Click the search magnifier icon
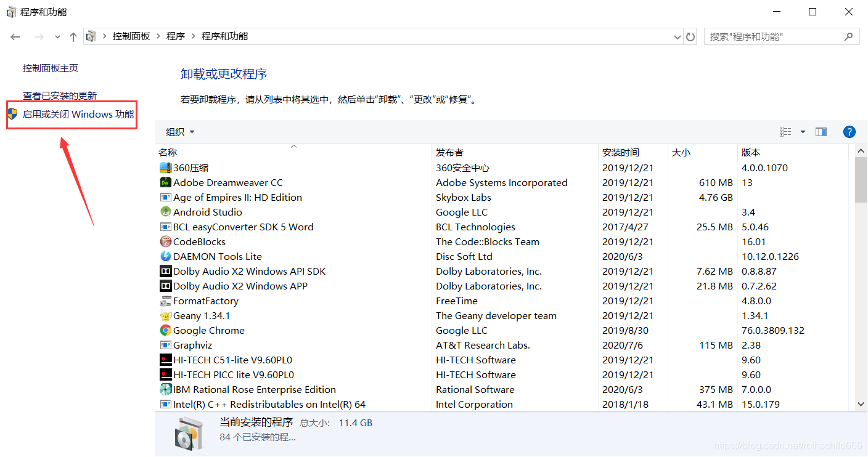 tap(849, 36)
